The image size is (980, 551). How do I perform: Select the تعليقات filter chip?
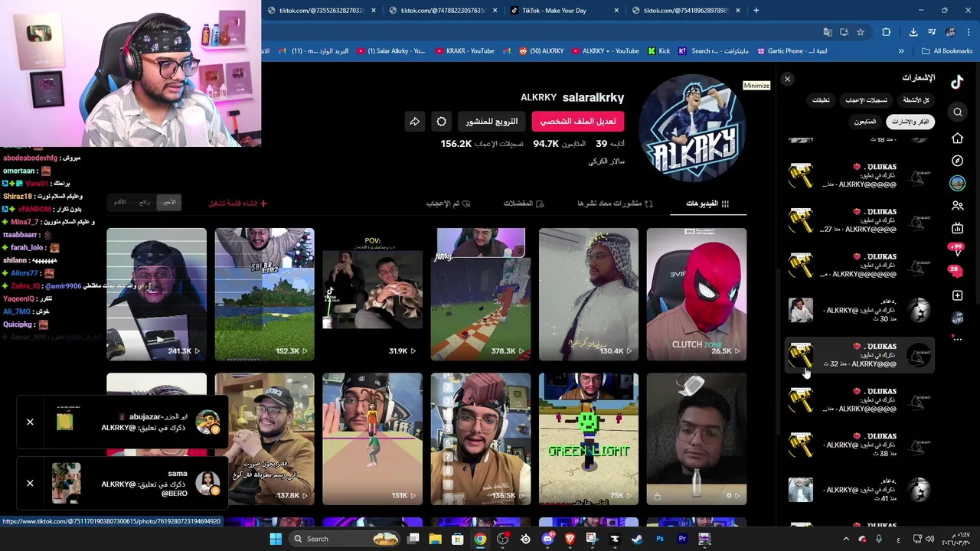(x=821, y=100)
